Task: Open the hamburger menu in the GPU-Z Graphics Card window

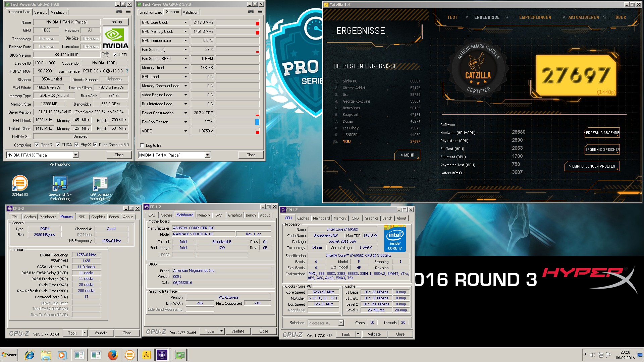Action: point(128,12)
